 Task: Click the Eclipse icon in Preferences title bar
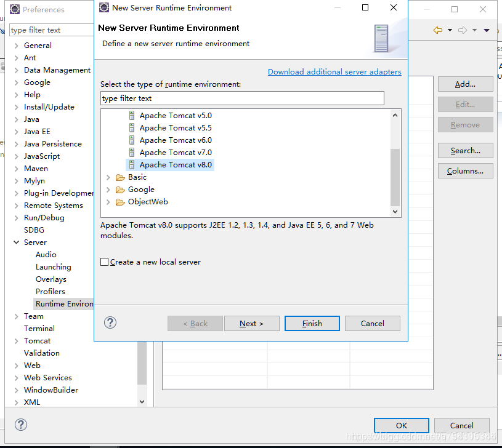(x=15, y=10)
